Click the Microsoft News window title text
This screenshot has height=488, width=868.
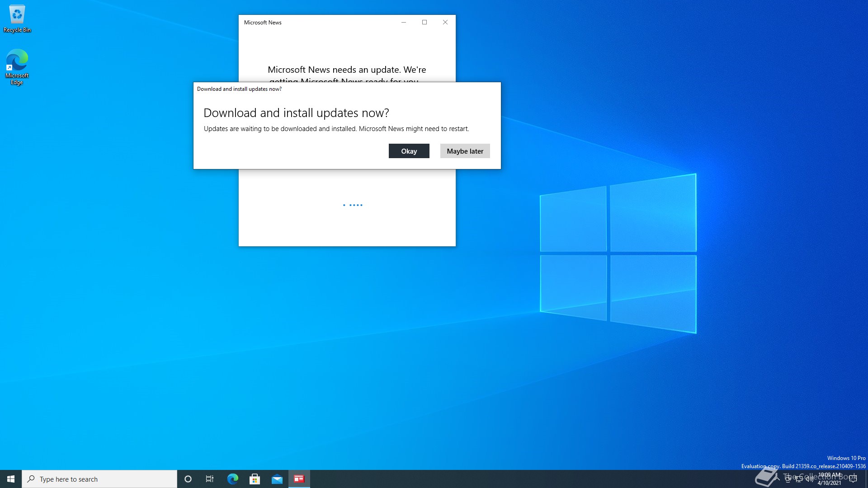tap(263, 23)
